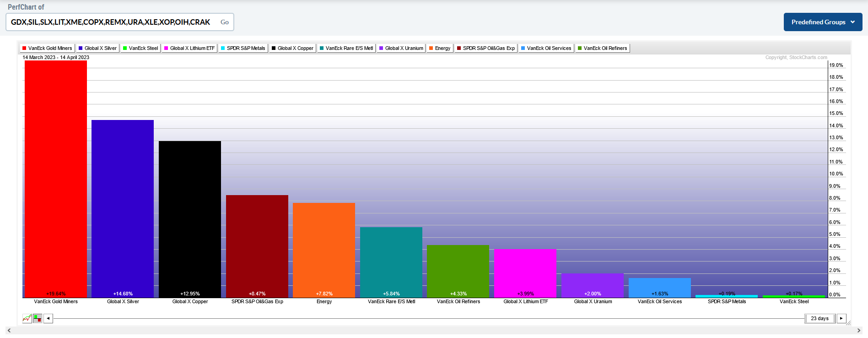
Task: Click the orange Energy bar
Action: tap(324, 250)
